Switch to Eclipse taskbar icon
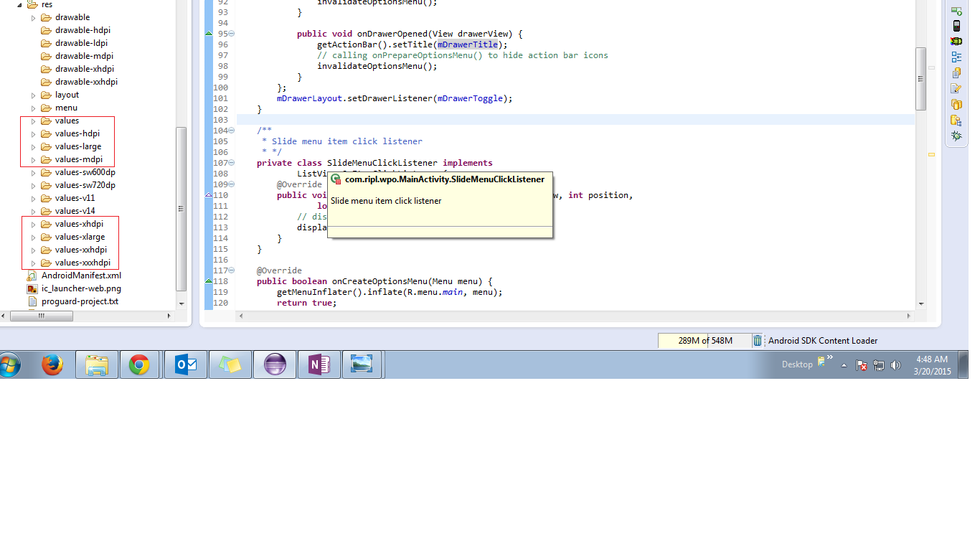This screenshot has width=980, height=551. click(x=275, y=365)
